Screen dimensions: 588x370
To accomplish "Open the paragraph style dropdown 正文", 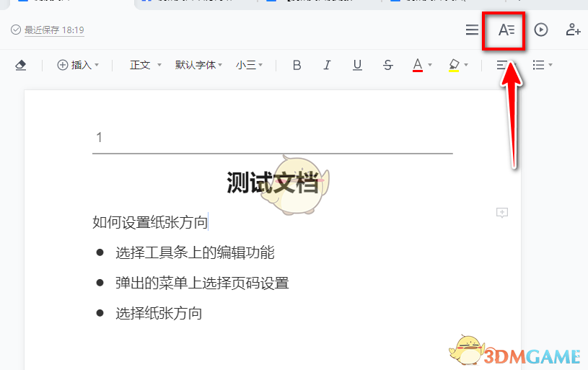I will pos(146,65).
